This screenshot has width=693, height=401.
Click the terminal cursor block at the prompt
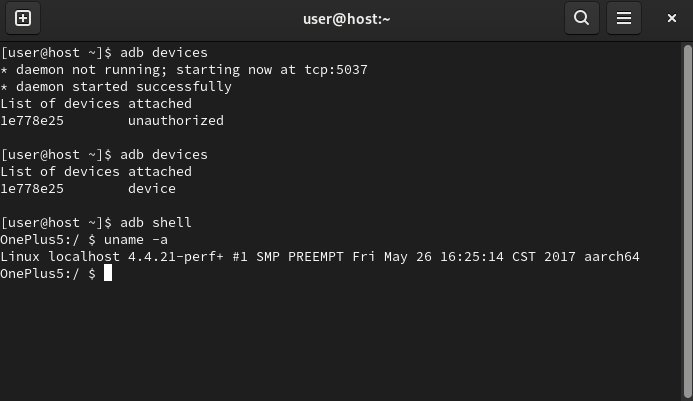click(108, 273)
